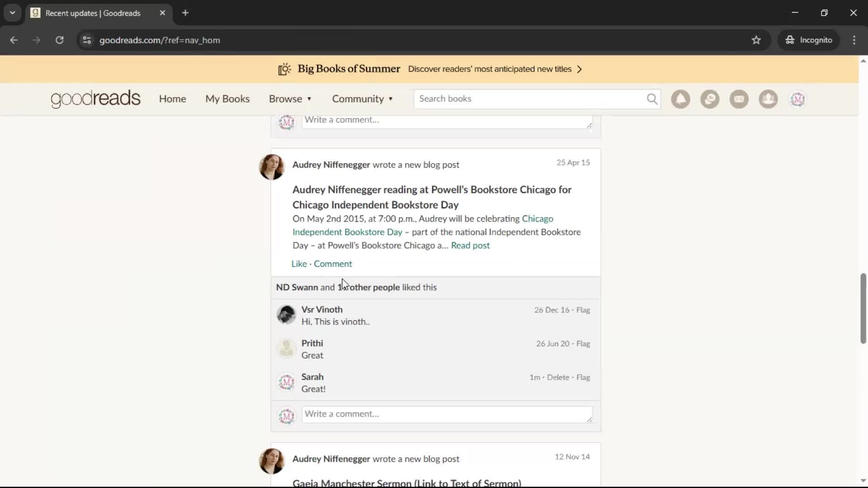The image size is (868, 488).
Task: Click the page vertical scrollbar thumb
Action: coord(863,309)
